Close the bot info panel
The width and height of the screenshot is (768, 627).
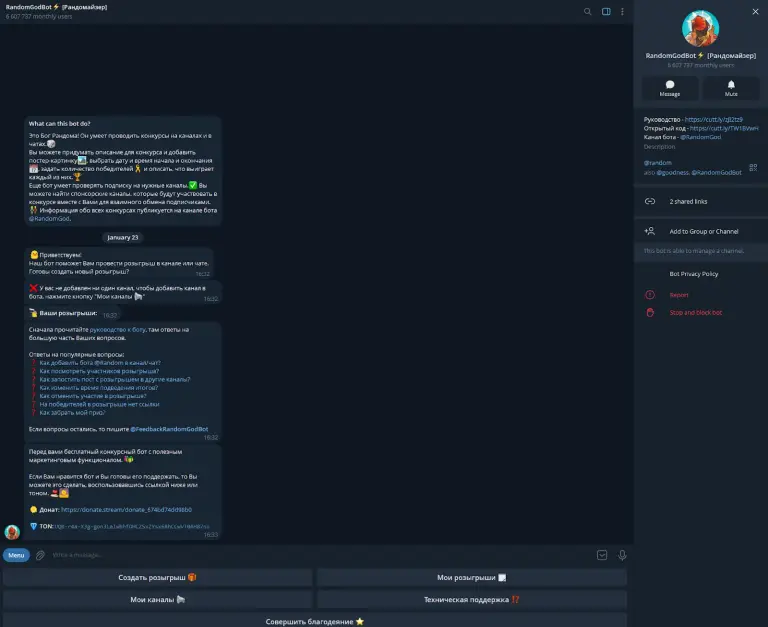755,11
